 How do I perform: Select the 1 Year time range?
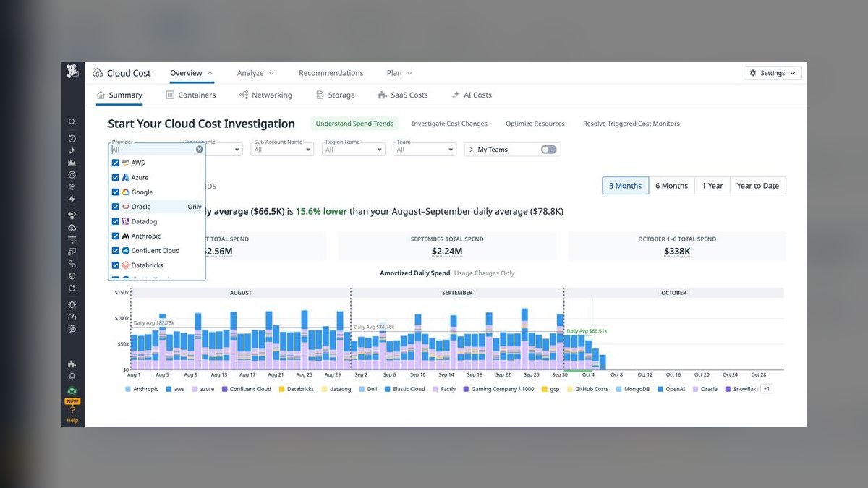[712, 186]
